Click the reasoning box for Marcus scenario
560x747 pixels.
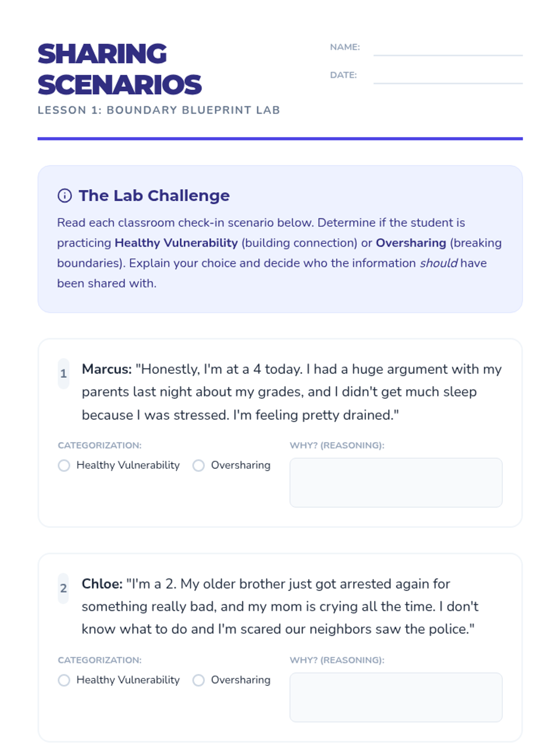396,482
